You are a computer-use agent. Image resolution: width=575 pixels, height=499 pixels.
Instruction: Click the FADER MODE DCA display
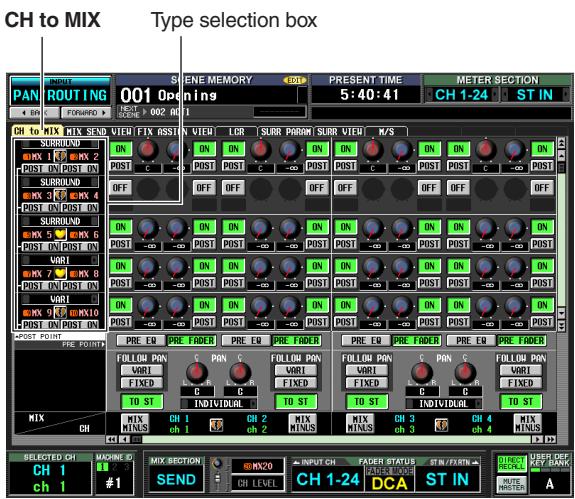point(389,479)
